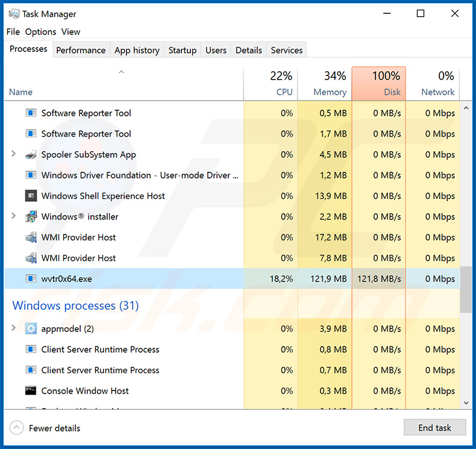Select the Processes tab
The height and width of the screenshot is (449, 476).
(x=28, y=49)
